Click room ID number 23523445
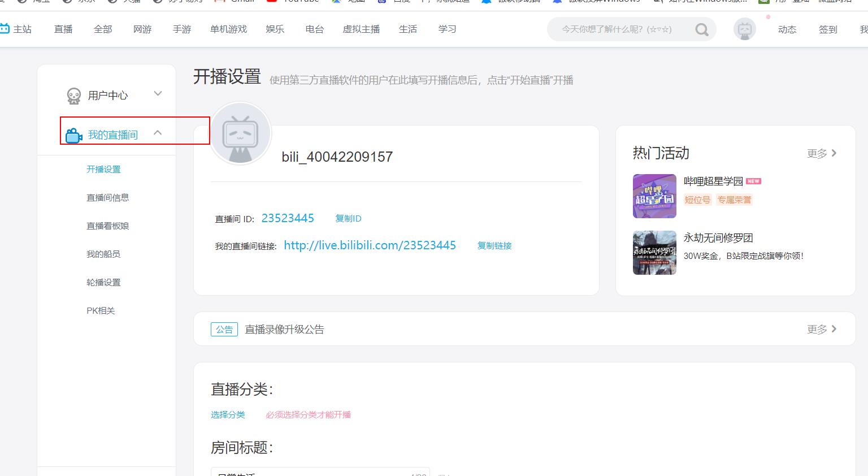The width and height of the screenshot is (868, 476). 288,218
